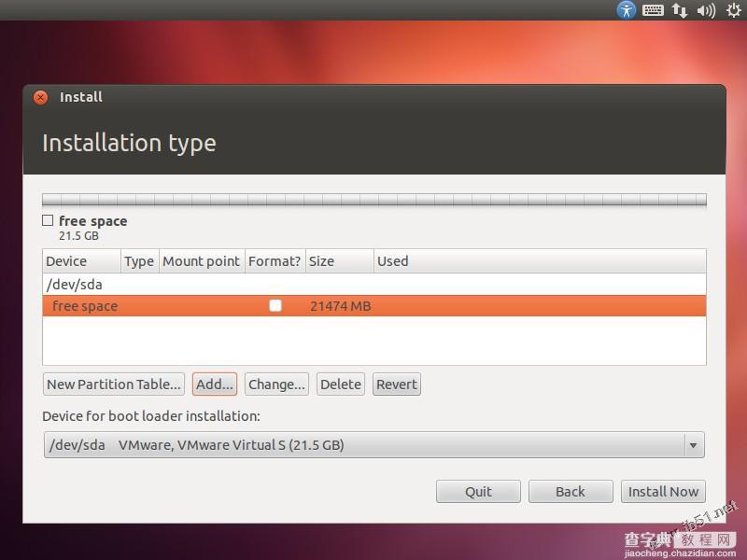Click 'Device for boot loader installation:' label
Image resolution: width=747 pixels, height=560 pixels.
151,416
